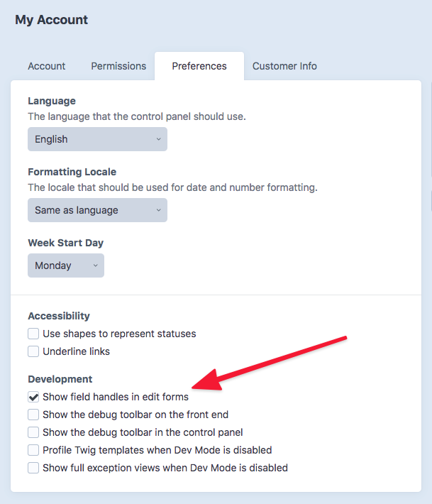Uncheck 'Show field handles in edit forms'
The image size is (432, 504).
(33, 397)
